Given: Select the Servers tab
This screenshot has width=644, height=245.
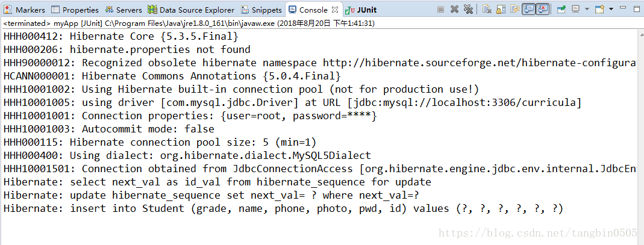Looking at the screenshot, I should pos(123,10).
